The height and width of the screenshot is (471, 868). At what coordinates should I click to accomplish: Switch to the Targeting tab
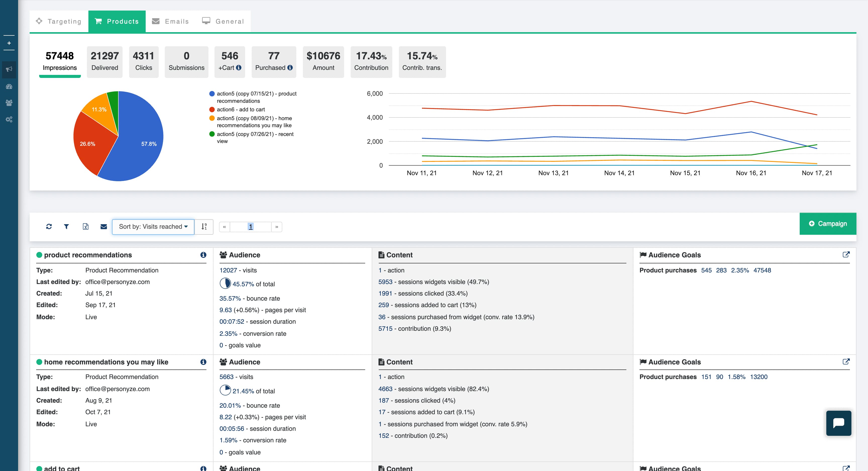(59, 21)
